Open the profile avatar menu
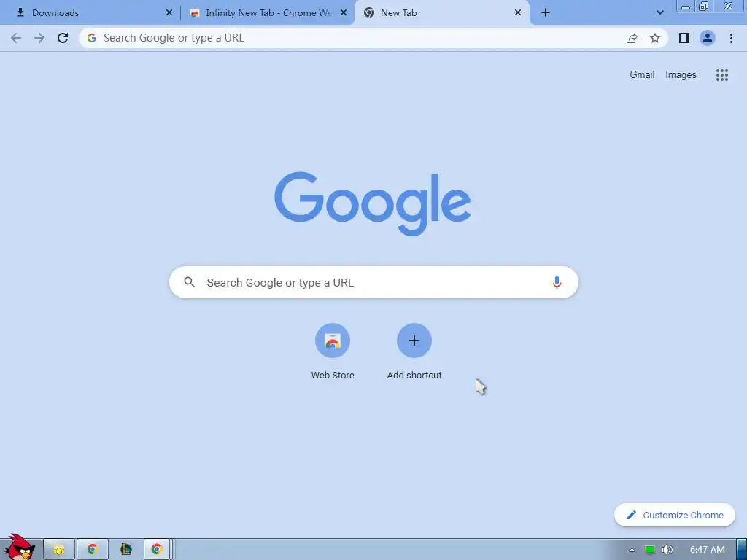This screenshot has height=560, width=747. pyautogui.click(x=708, y=38)
